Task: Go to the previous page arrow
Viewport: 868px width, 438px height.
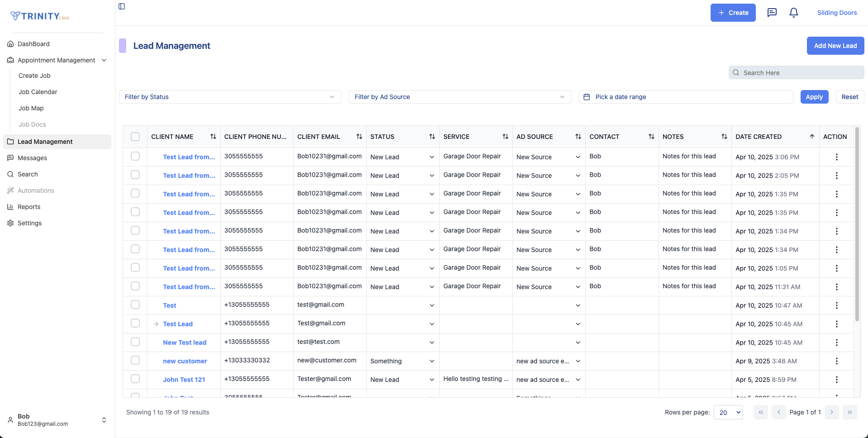Action: click(x=778, y=412)
